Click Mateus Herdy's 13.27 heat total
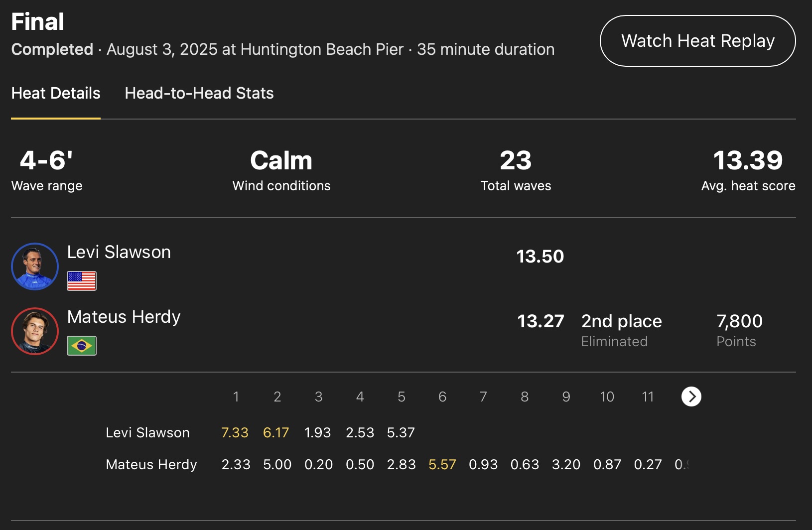Screen dimensions: 812x530 pyautogui.click(x=541, y=321)
